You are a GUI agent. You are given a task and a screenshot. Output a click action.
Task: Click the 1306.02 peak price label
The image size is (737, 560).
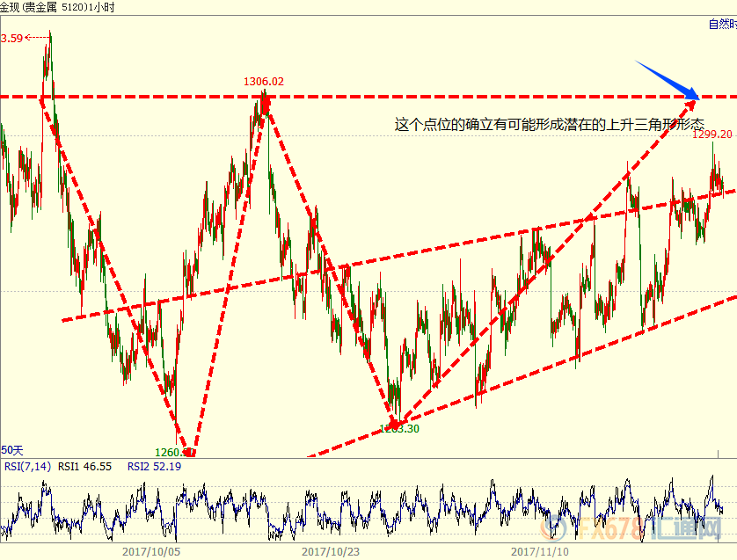[264, 82]
